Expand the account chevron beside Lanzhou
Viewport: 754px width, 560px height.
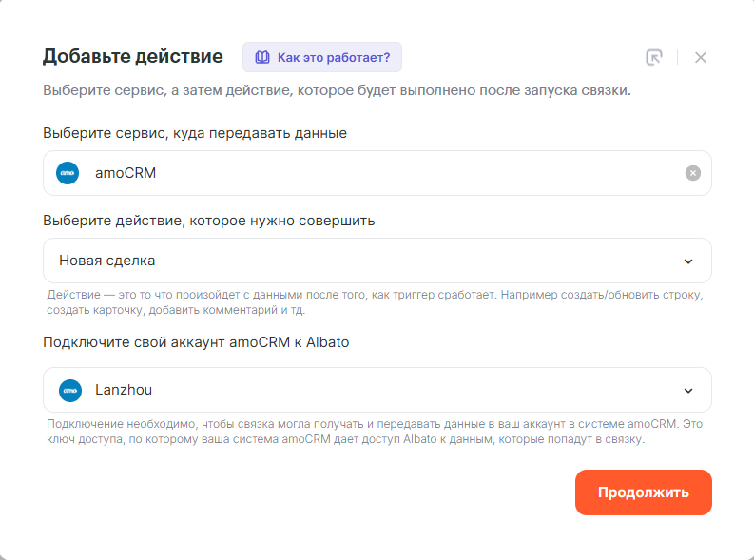coord(688,391)
